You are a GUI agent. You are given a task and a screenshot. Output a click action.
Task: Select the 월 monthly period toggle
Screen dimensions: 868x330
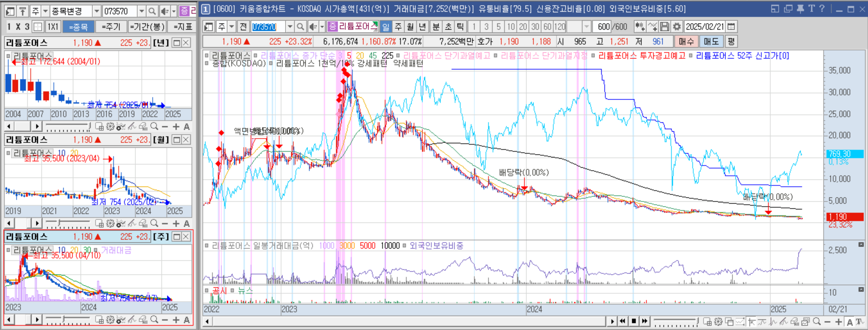(410, 27)
